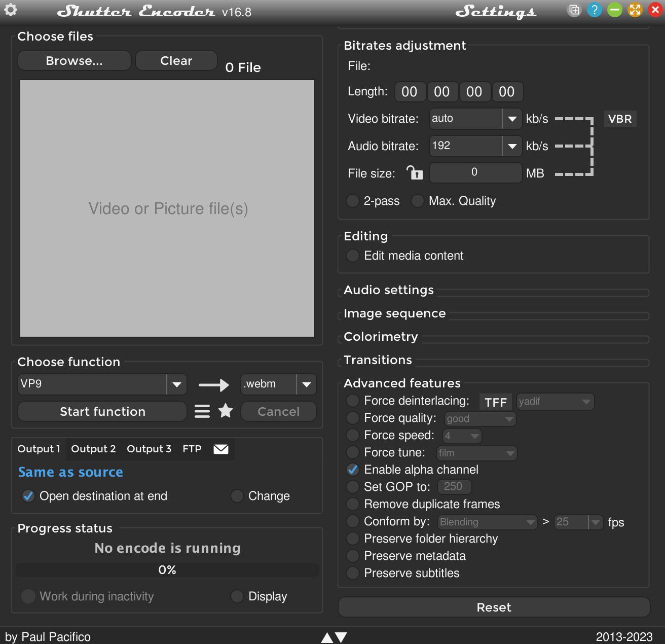
Task: Click the Work during inactivity option
Action: tap(88, 596)
